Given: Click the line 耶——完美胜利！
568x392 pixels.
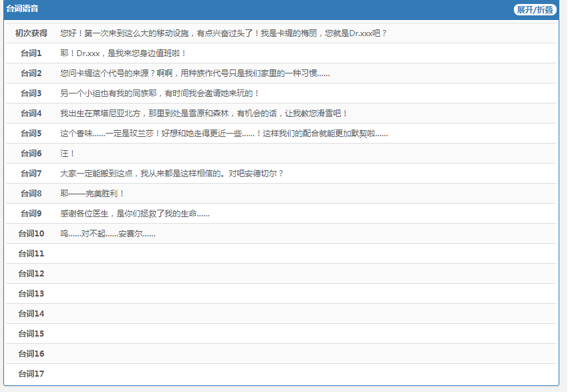Looking at the screenshot, I should (x=92, y=194).
